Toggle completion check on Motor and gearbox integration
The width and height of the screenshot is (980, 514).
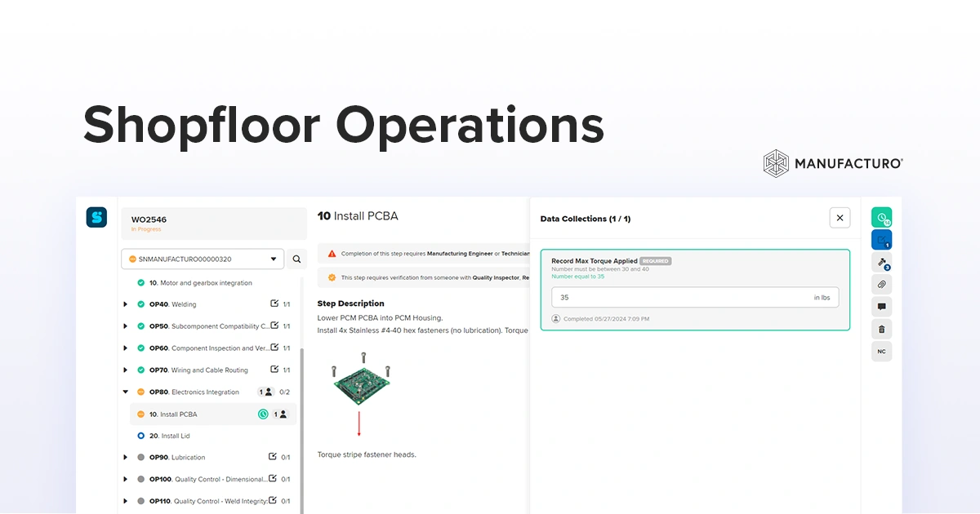(x=139, y=282)
